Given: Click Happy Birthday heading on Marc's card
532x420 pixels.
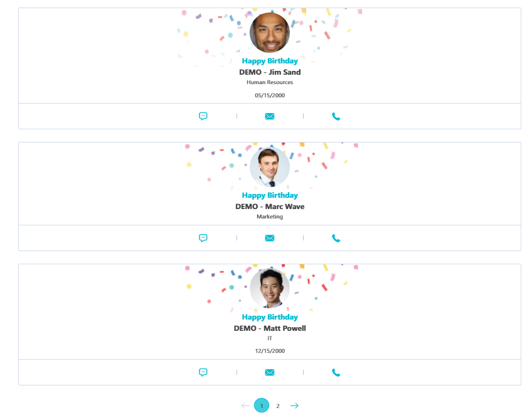Looking at the screenshot, I should point(270,195).
